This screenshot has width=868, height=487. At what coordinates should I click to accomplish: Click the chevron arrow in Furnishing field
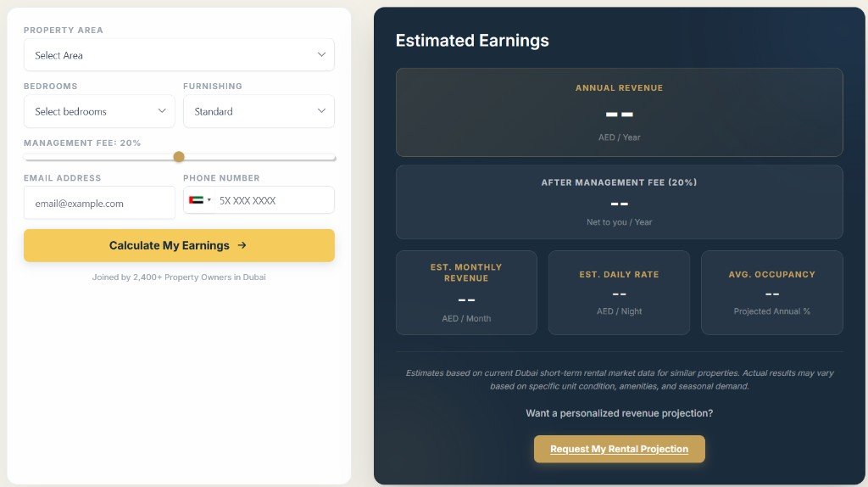[321, 111]
